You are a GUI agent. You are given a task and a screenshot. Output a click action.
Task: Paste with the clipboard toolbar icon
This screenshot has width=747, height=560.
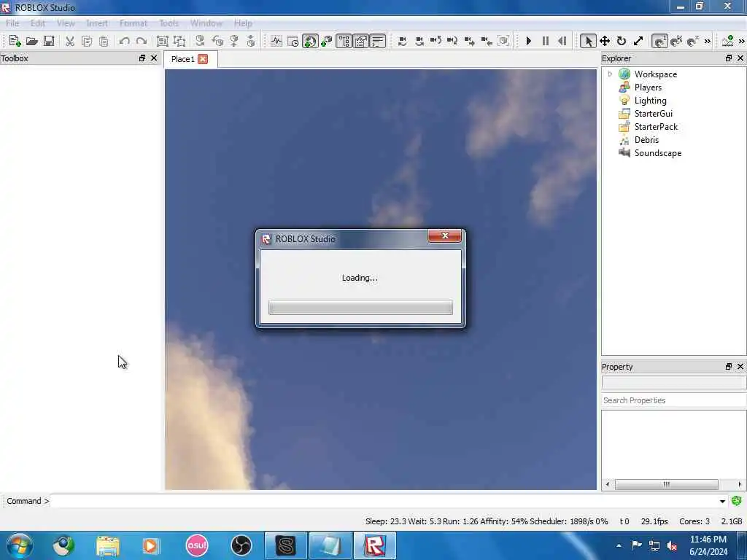tap(104, 41)
